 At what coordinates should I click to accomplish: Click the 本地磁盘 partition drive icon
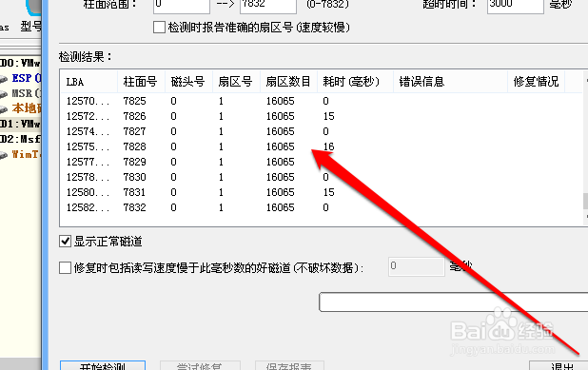click(x=4, y=109)
